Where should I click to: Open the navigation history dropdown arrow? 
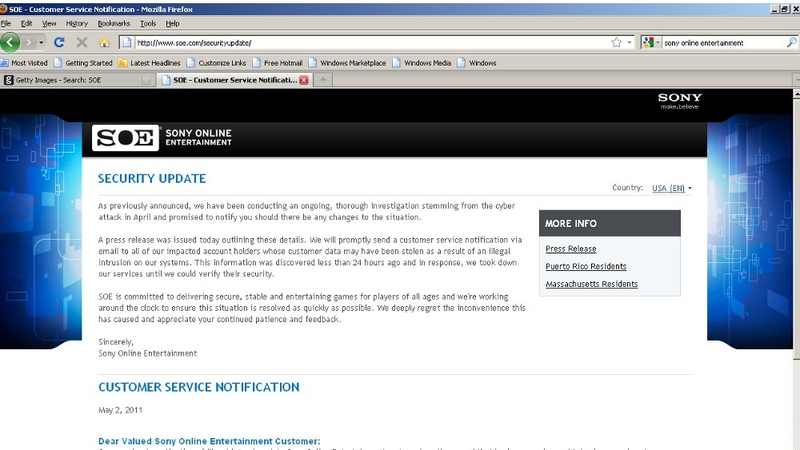click(x=41, y=43)
